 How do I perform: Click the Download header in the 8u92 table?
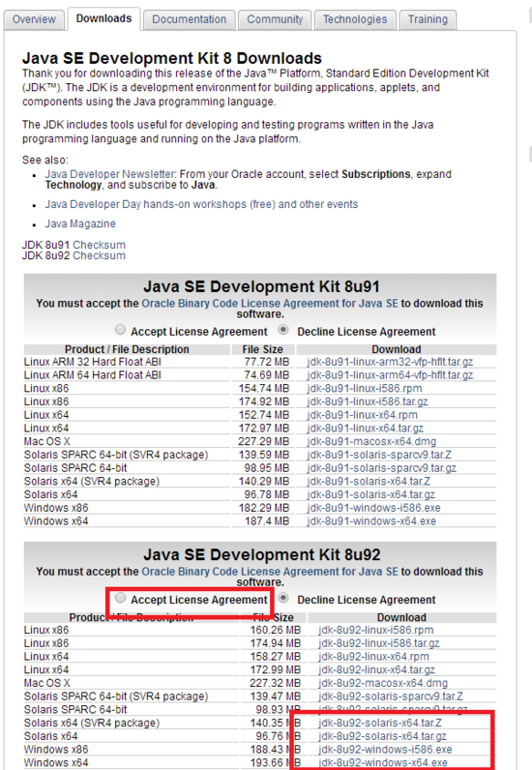[x=401, y=617]
